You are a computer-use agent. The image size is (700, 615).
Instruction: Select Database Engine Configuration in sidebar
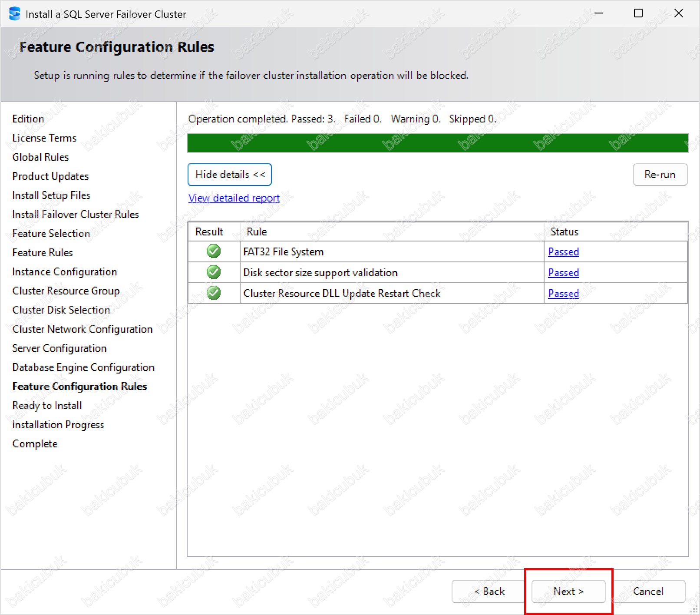(83, 367)
